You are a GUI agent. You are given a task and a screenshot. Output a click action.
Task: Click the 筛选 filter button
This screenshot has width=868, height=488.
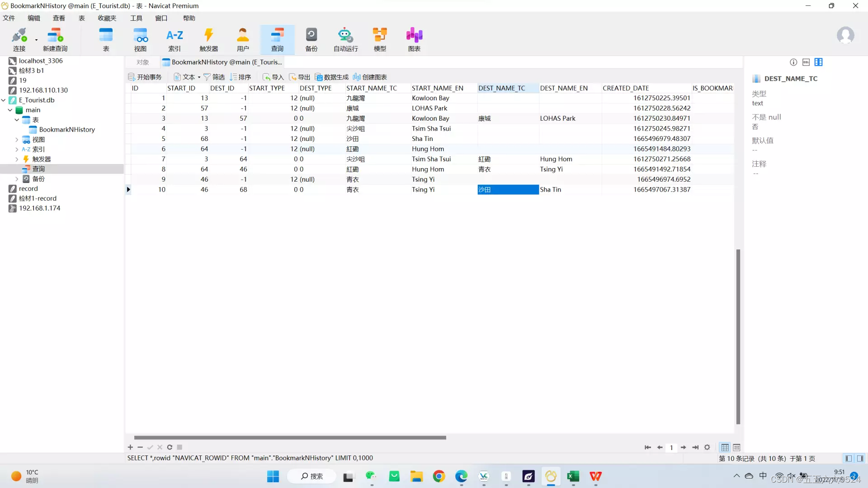pyautogui.click(x=214, y=77)
